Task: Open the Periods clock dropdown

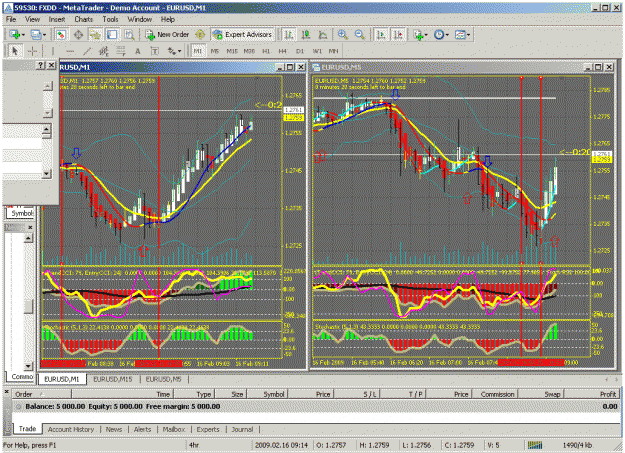Action: (x=441, y=35)
